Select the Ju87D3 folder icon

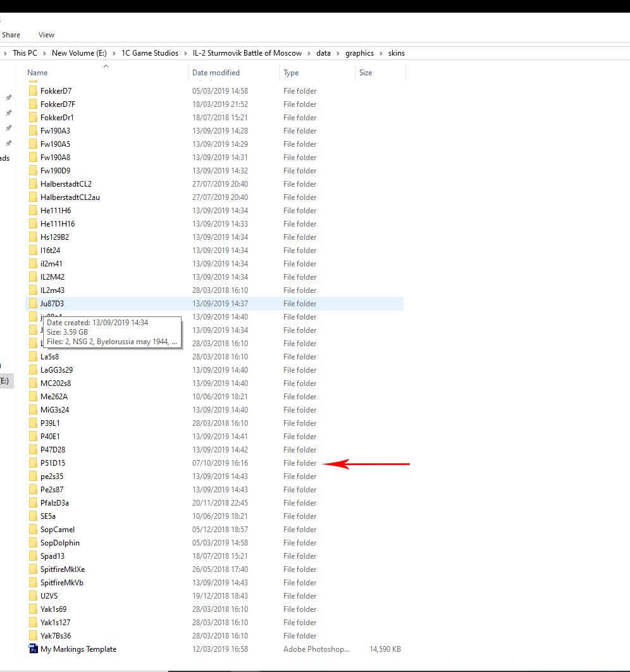[x=33, y=304]
